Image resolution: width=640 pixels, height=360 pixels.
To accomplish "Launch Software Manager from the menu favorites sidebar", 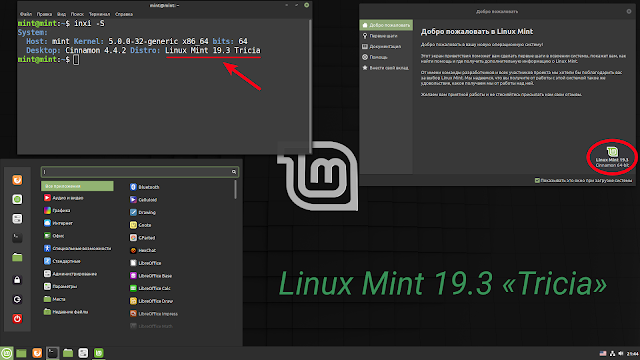I will 17,199.
